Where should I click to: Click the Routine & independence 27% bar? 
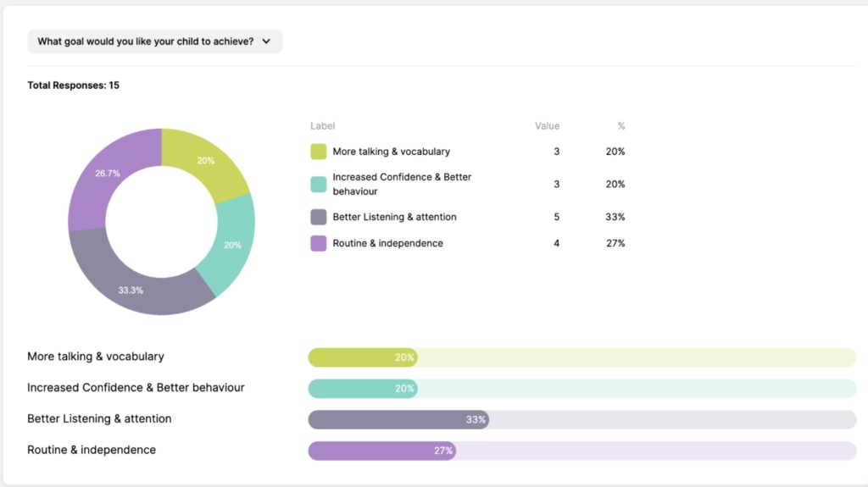click(x=381, y=451)
